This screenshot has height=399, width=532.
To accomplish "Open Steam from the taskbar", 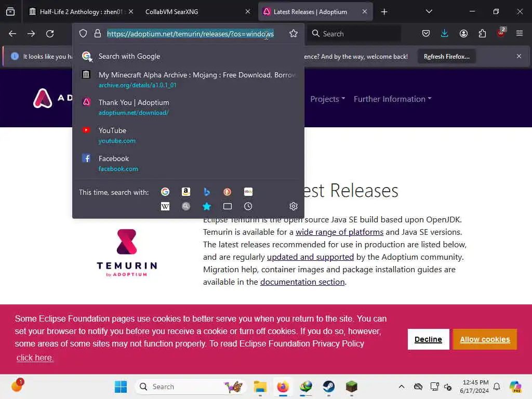I will (x=328, y=387).
